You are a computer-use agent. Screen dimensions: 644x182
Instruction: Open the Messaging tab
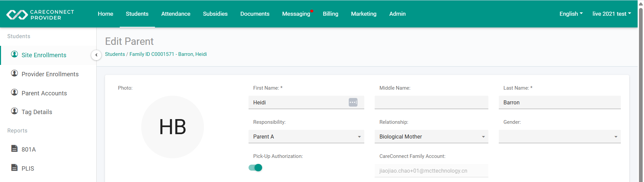(x=296, y=14)
